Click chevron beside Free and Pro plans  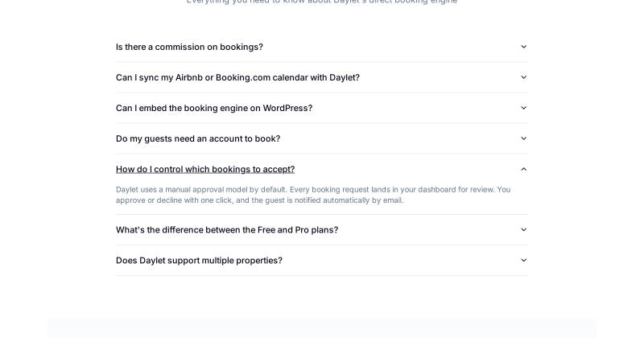click(x=524, y=229)
